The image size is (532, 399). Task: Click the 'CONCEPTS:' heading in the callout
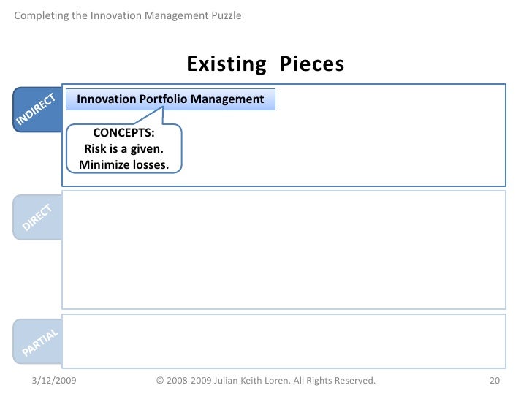(123, 133)
